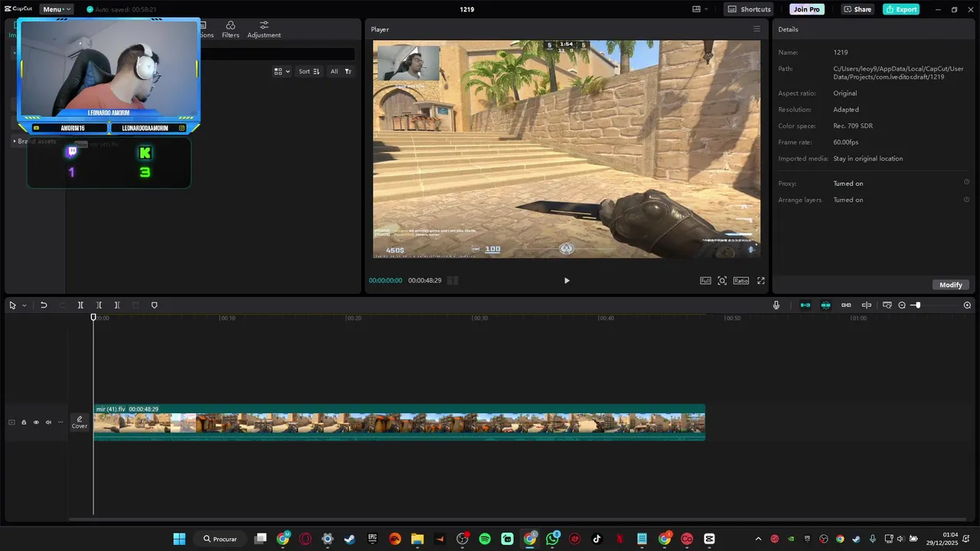Add a marker on the timeline
The image size is (980, 551).
(x=154, y=305)
